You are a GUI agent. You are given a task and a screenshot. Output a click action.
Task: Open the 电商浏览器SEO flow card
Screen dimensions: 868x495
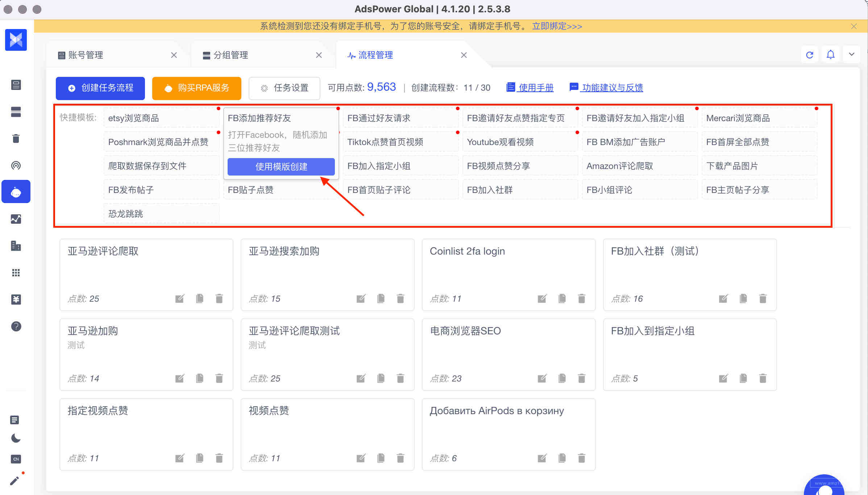[509, 355]
